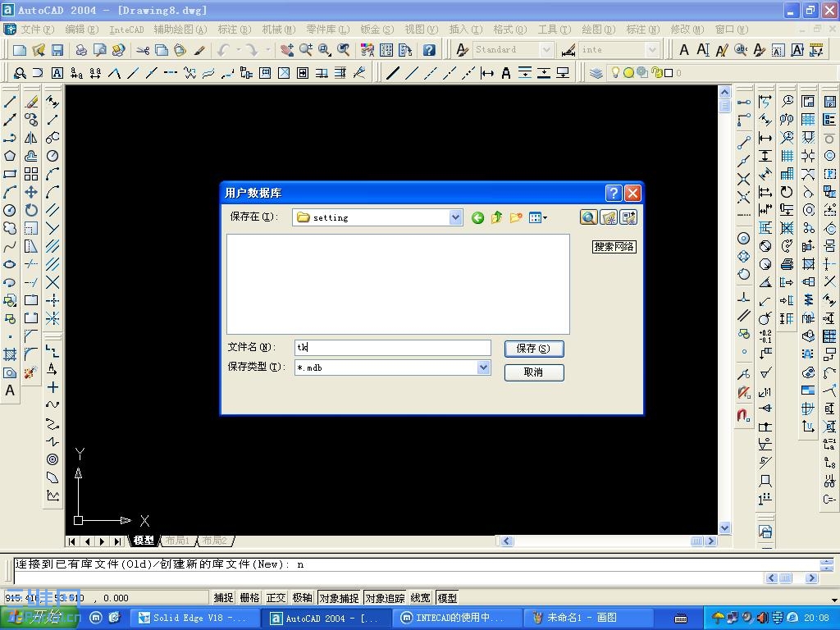Open the inte dimension style dropdown

pos(652,50)
